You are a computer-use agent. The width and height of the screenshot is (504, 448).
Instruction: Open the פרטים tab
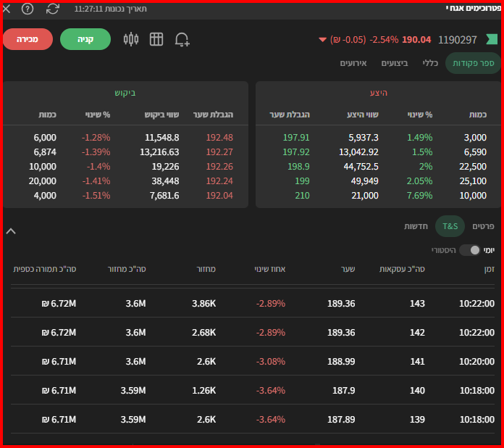pos(483,226)
